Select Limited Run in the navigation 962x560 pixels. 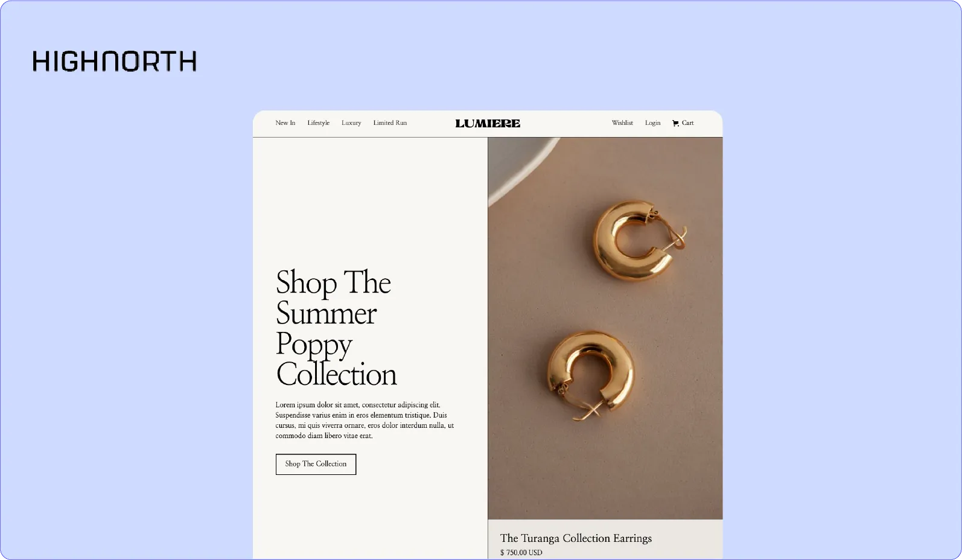(390, 122)
